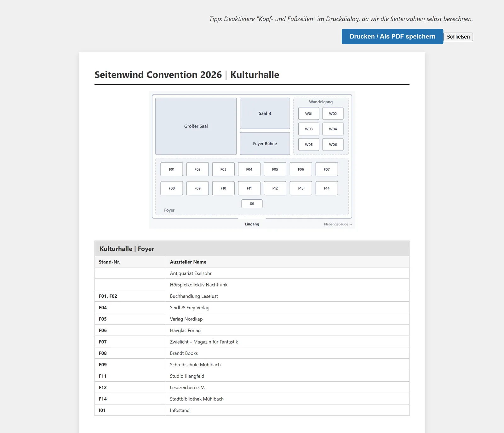Click booth W06 in the Wandelgang

333,145
